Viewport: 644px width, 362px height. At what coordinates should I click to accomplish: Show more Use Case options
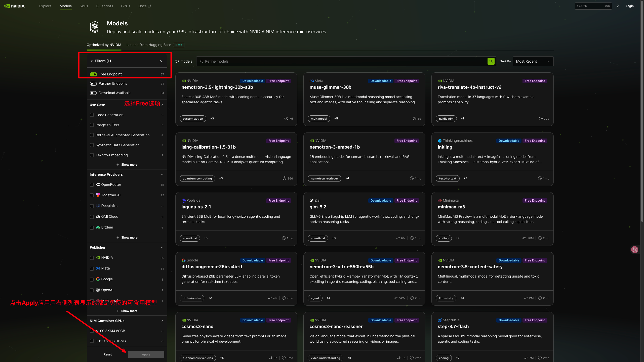pos(127,165)
